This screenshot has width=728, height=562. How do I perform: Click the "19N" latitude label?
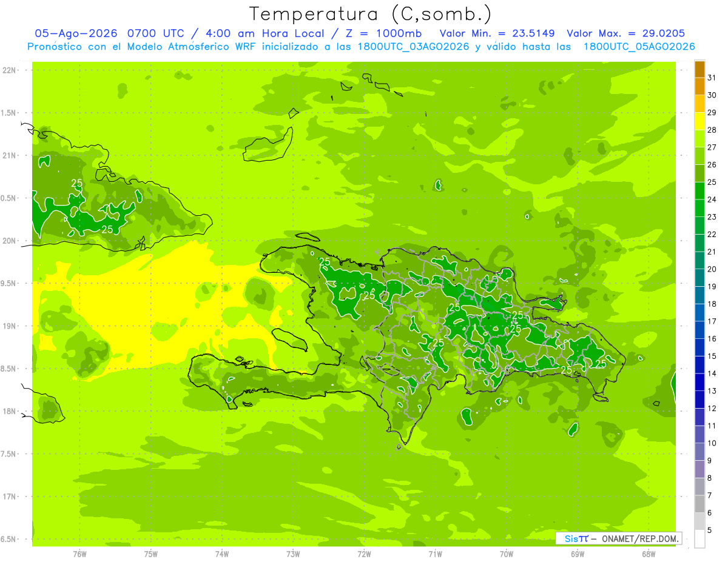coord(10,326)
